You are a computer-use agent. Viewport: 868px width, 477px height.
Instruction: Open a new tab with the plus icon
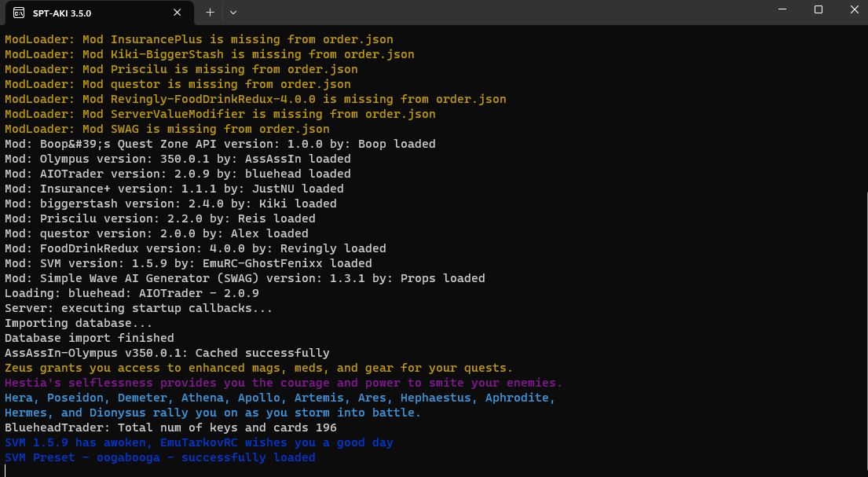tap(210, 13)
